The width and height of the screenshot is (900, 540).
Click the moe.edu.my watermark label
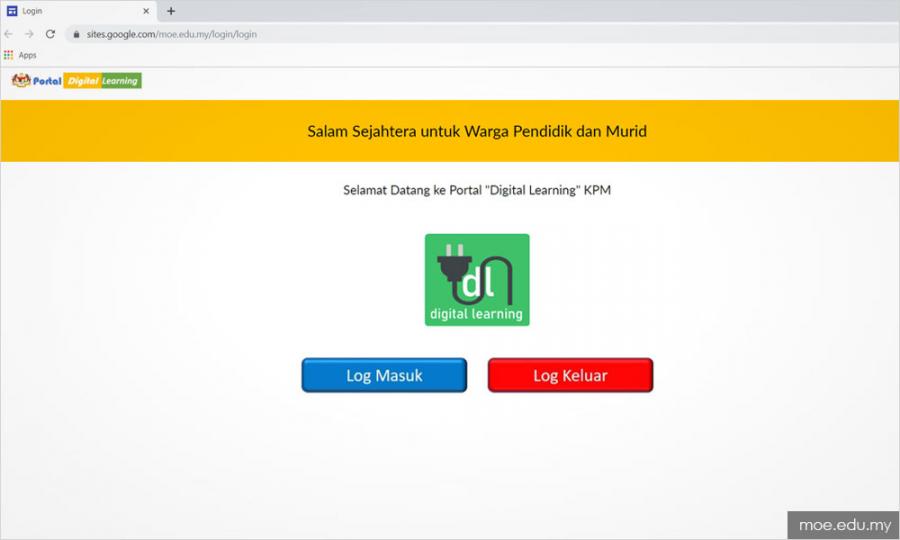(843, 525)
